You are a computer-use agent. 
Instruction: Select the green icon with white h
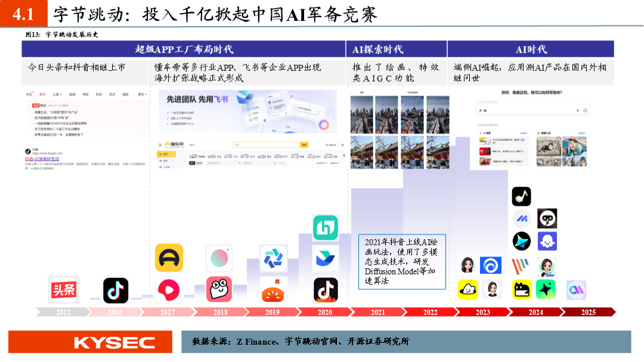click(326, 228)
